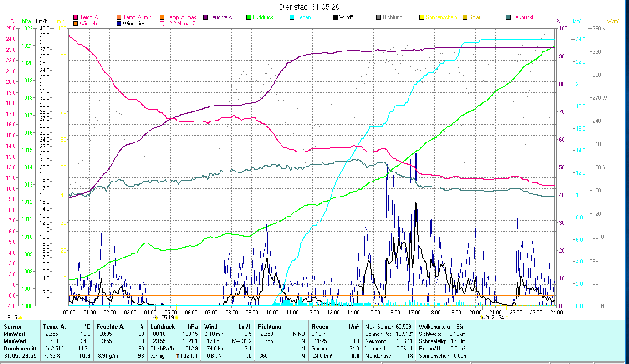Click the km/h axis unit label above the chart
Image resolution: width=629 pixels, height=364 pixels.
(x=41, y=21)
